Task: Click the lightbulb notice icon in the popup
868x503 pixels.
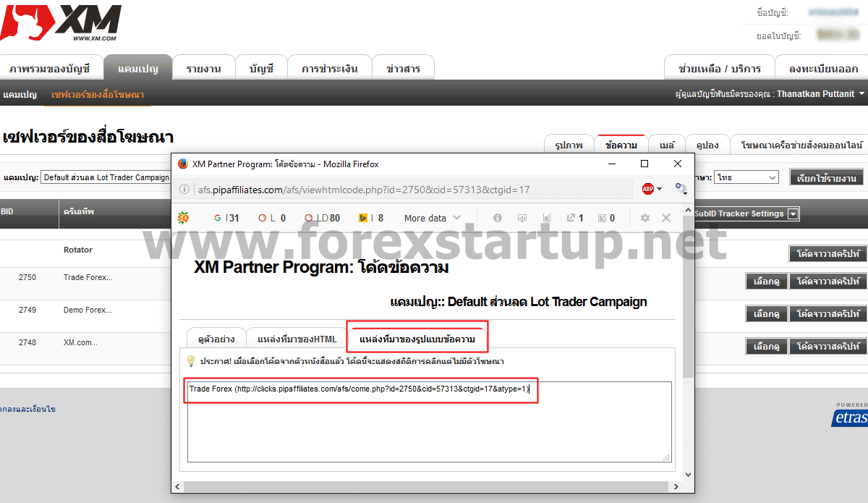Action: pos(191,360)
